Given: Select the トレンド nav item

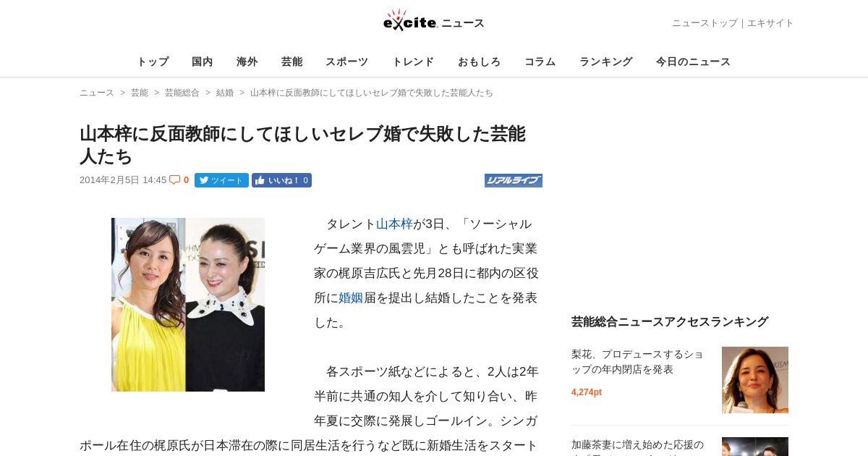Looking at the screenshot, I should coord(413,62).
